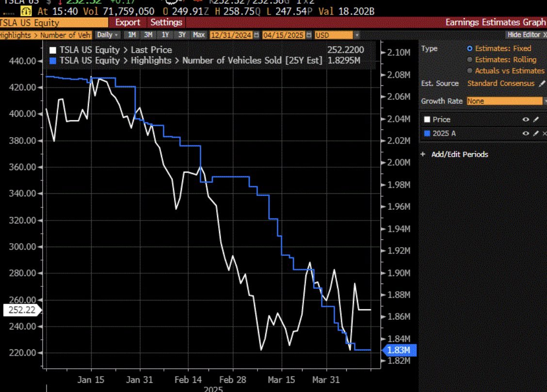Click the plus icon beside Add/Edit Periods
The width and height of the screenshot is (547, 392).
coord(423,154)
